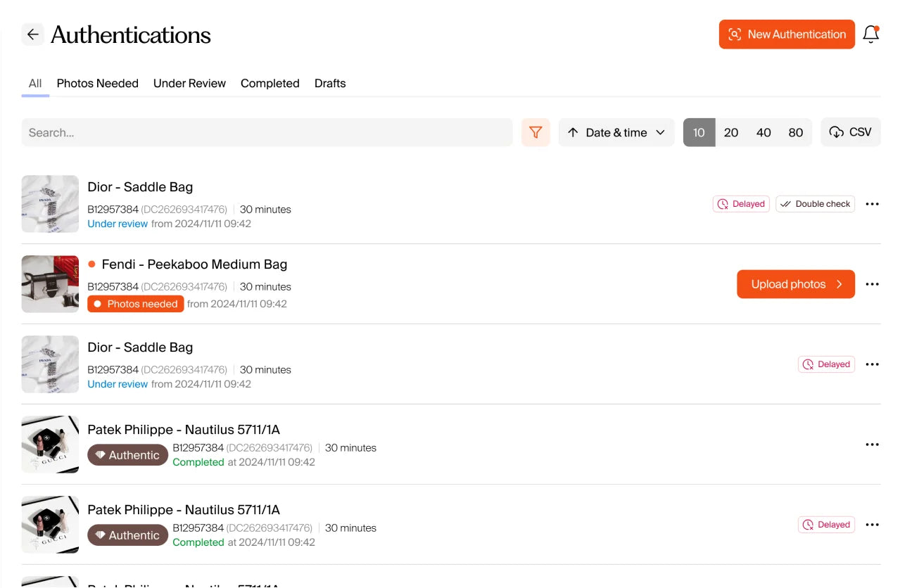Select the Authentic badge on first Patek row

128,455
